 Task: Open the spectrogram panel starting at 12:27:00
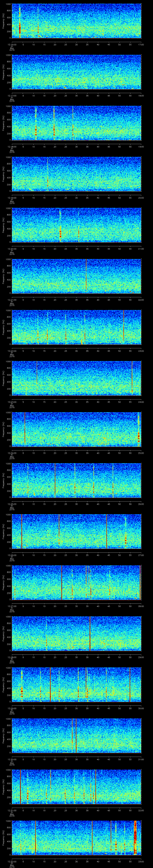(77, 583)
